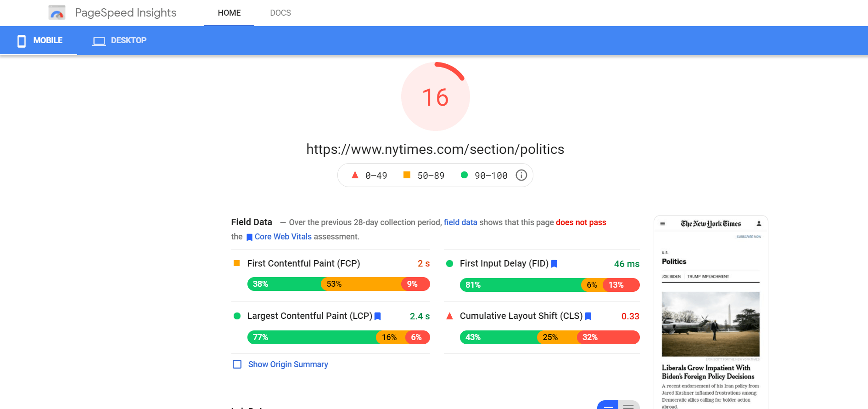Click the FID green 81% bar segment
This screenshot has height=409, width=868.
coord(521,285)
